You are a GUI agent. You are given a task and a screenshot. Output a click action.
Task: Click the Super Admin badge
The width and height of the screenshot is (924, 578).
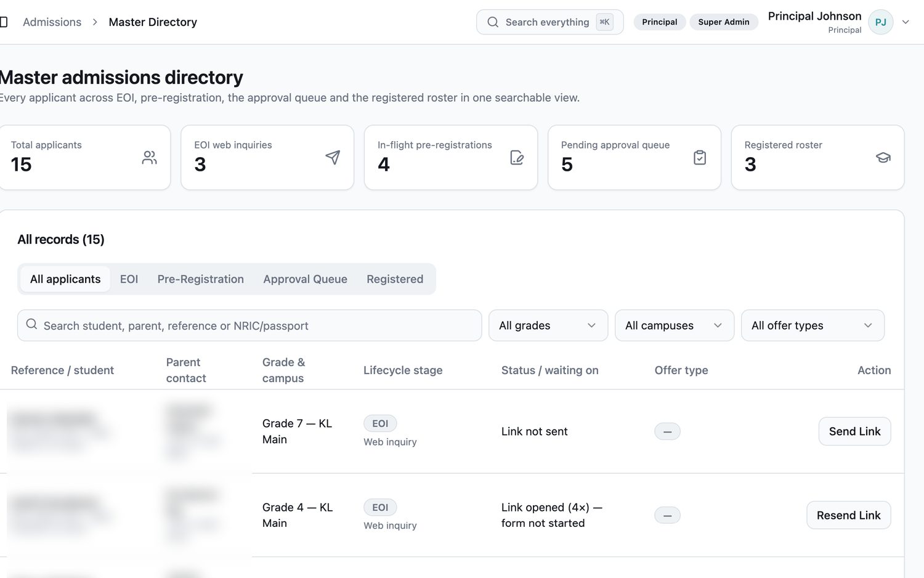pos(724,22)
